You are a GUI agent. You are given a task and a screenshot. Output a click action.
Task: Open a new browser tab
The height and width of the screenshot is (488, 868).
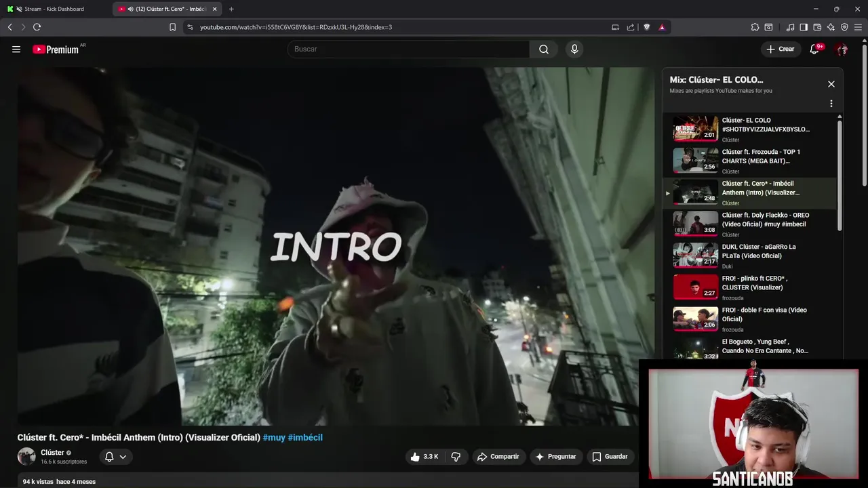click(231, 9)
